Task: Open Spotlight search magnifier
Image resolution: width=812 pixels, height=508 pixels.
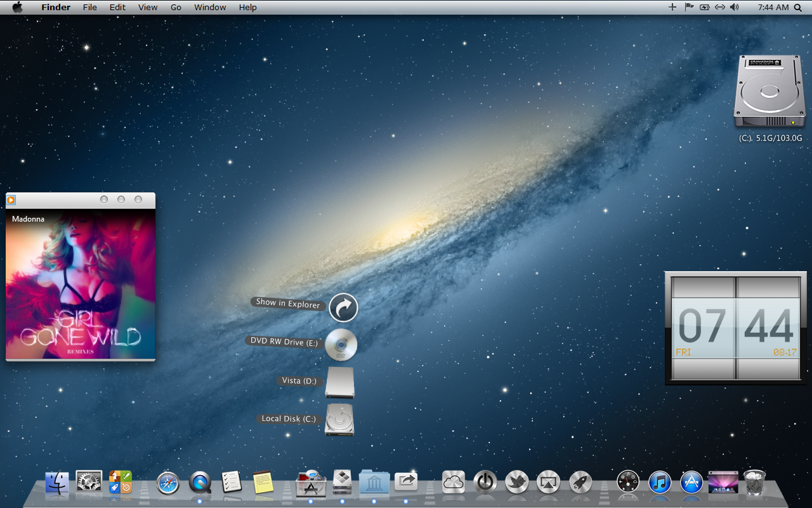Action: (797, 7)
